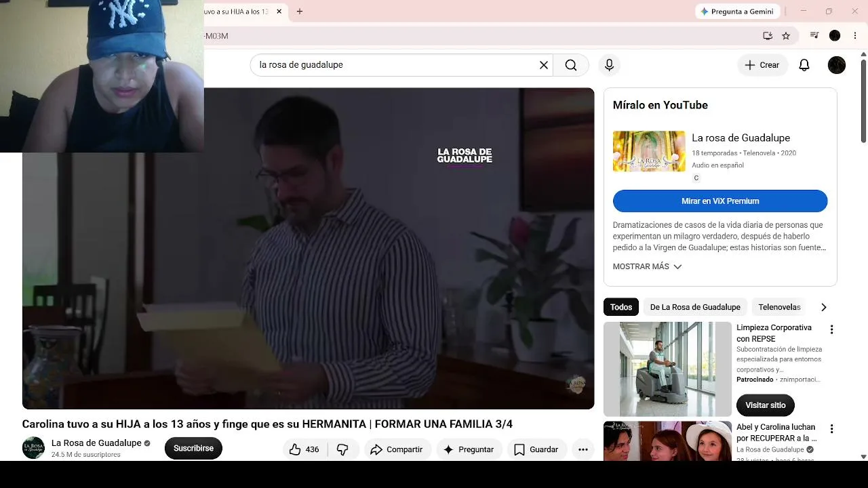Image resolution: width=868 pixels, height=488 pixels.
Task: Expand description with MOSTRAR MÁS
Action: click(x=647, y=267)
